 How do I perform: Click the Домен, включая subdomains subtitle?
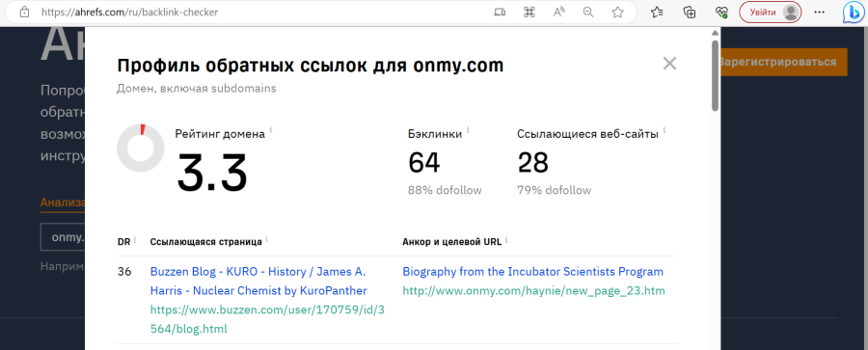197,89
